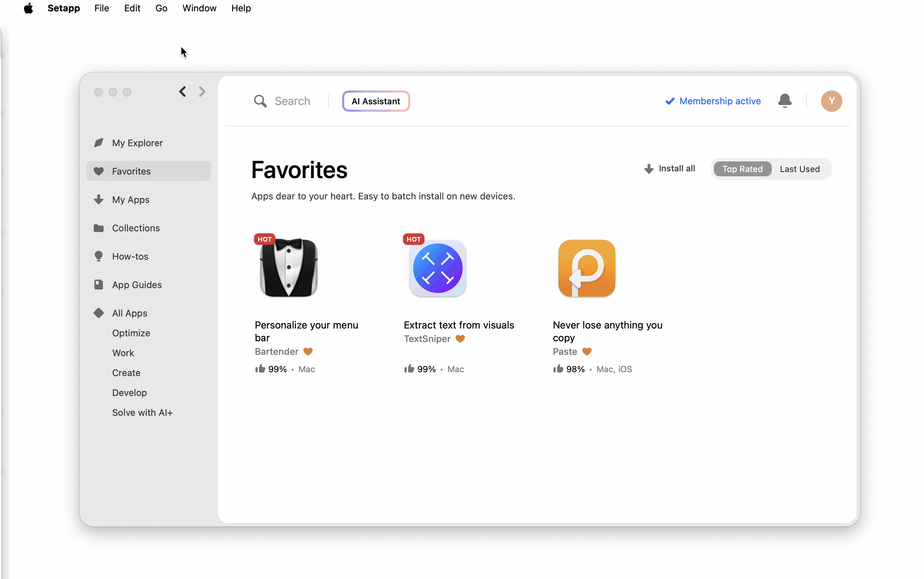The image size is (924, 579).
Task: Click Personalize your menu bar title
Action: pyautogui.click(x=306, y=331)
